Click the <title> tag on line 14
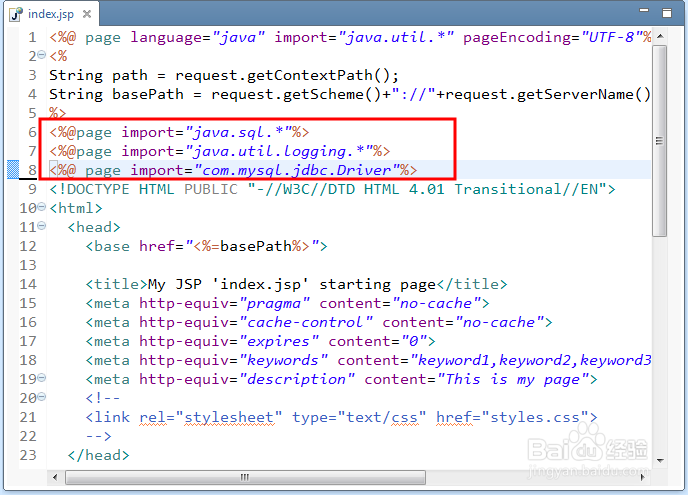 (116, 284)
